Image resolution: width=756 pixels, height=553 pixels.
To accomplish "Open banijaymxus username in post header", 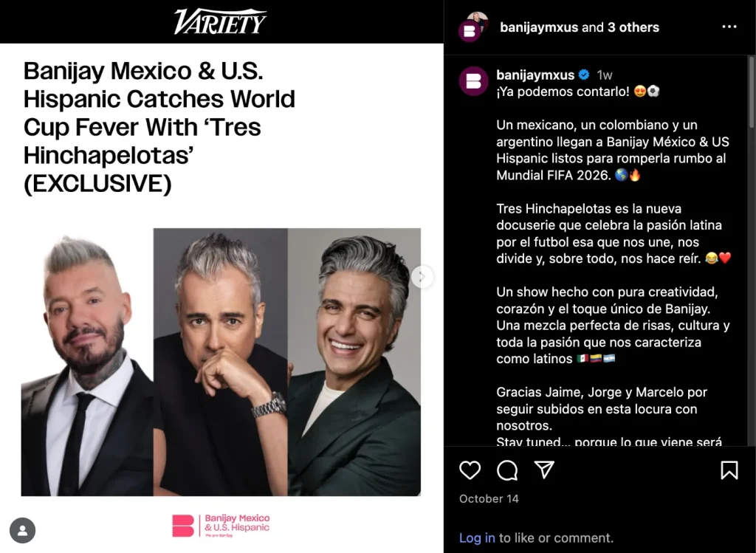I will coord(538,27).
